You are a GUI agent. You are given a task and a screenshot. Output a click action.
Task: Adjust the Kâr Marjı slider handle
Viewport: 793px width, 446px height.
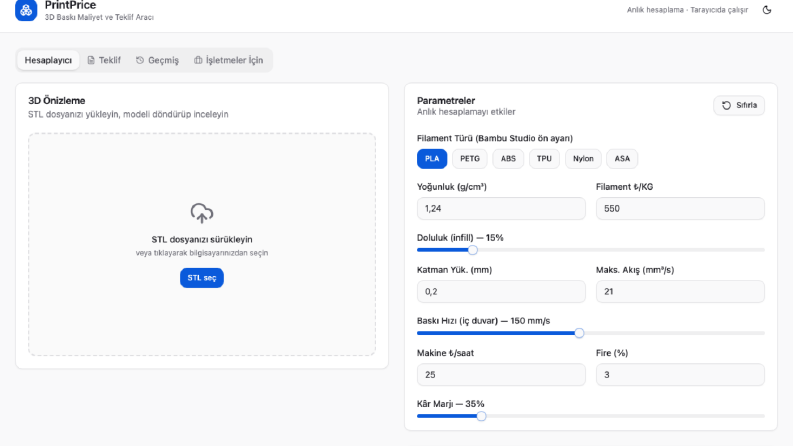481,416
